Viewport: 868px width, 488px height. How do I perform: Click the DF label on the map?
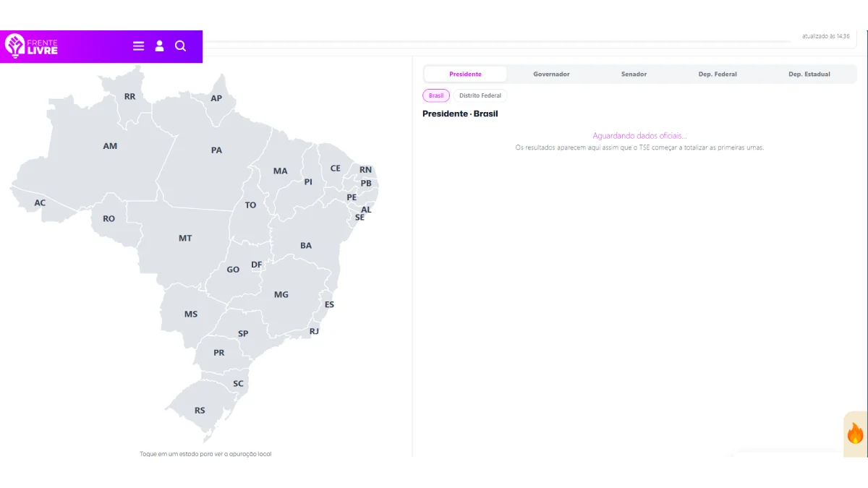(257, 265)
